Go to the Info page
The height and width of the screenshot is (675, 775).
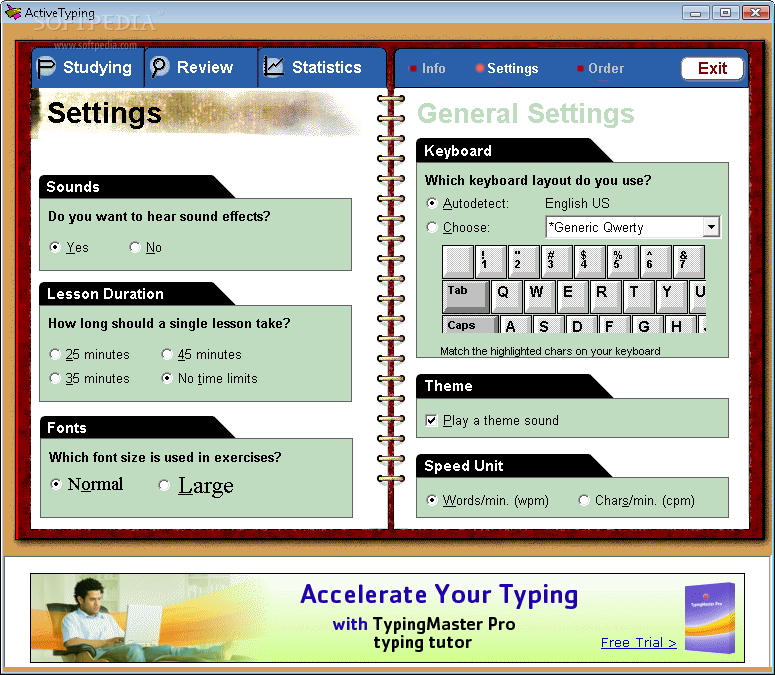click(x=428, y=69)
